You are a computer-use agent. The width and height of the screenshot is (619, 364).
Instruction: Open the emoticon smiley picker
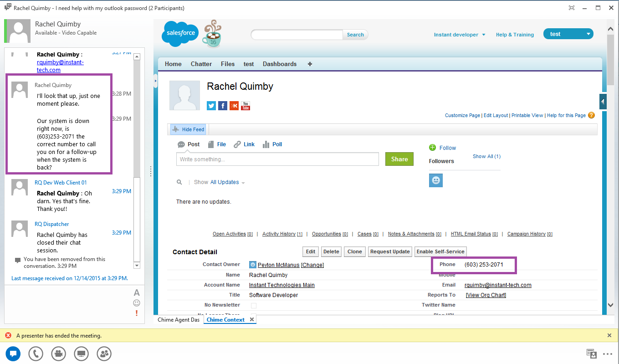(137, 303)
